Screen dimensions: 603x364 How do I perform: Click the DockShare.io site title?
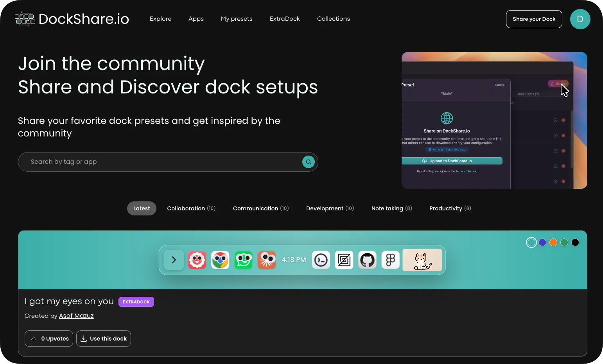tap(84, 19)
